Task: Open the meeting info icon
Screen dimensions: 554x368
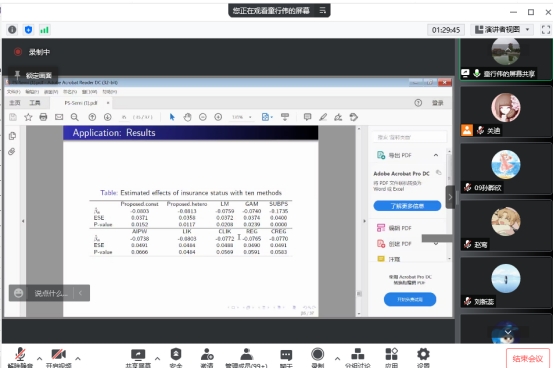Action: click(x=12, y=30)
